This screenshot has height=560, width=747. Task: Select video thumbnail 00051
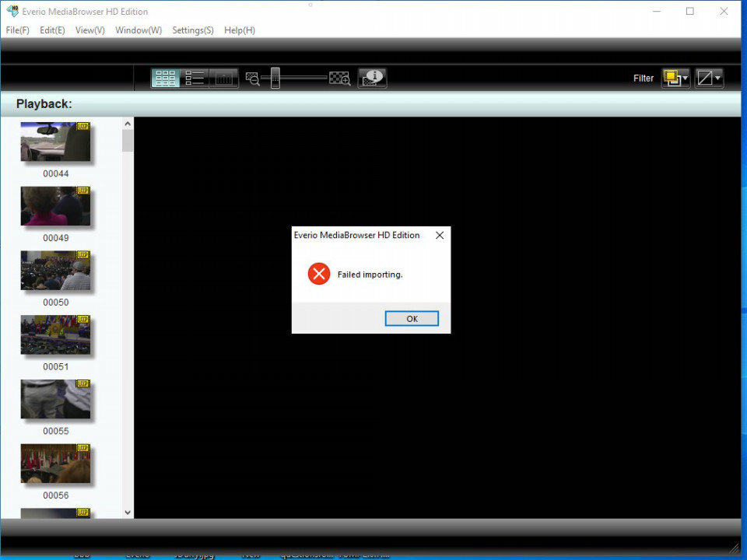tap(55, 334)
